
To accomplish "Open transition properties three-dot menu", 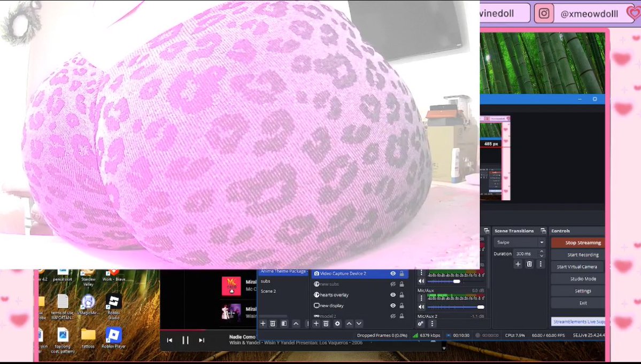I will [x=540, y=264].
